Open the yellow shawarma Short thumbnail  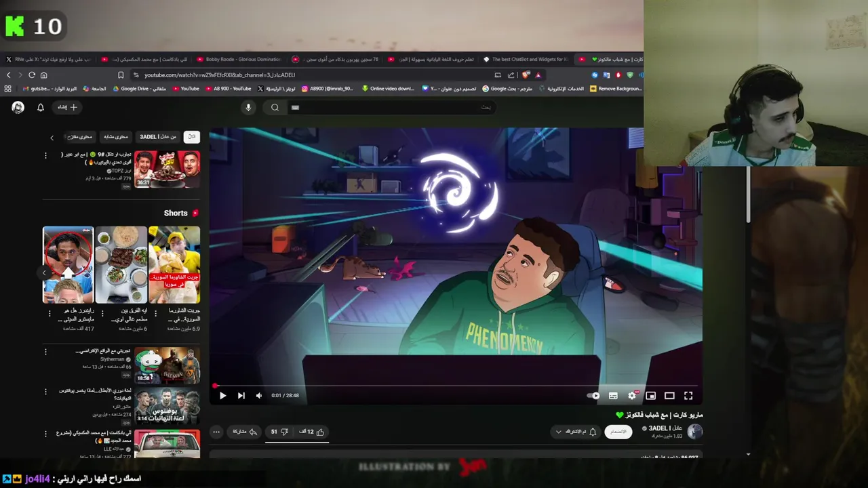pyautogui.click(x=174, y=265)
